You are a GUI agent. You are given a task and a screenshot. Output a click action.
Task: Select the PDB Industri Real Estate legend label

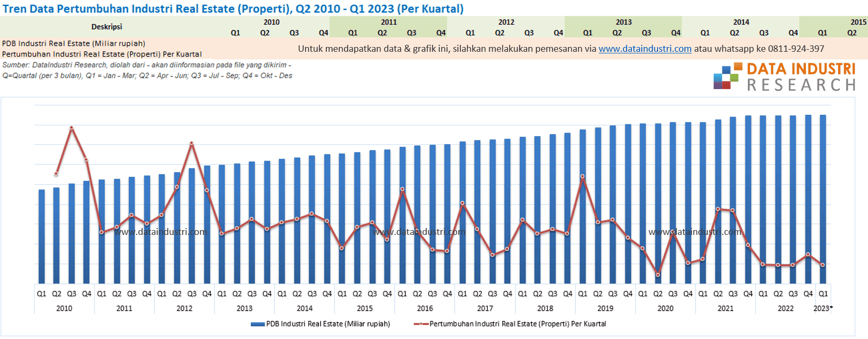coord(328,324)
